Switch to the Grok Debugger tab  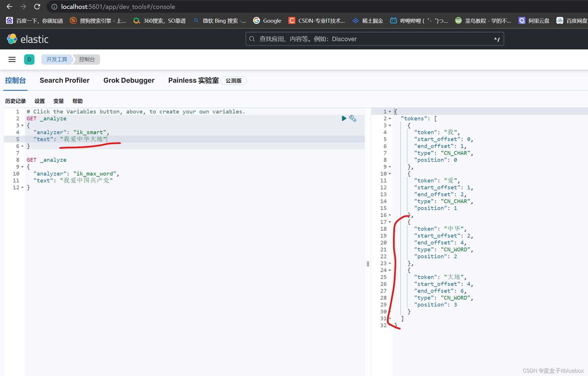(129, 80)
